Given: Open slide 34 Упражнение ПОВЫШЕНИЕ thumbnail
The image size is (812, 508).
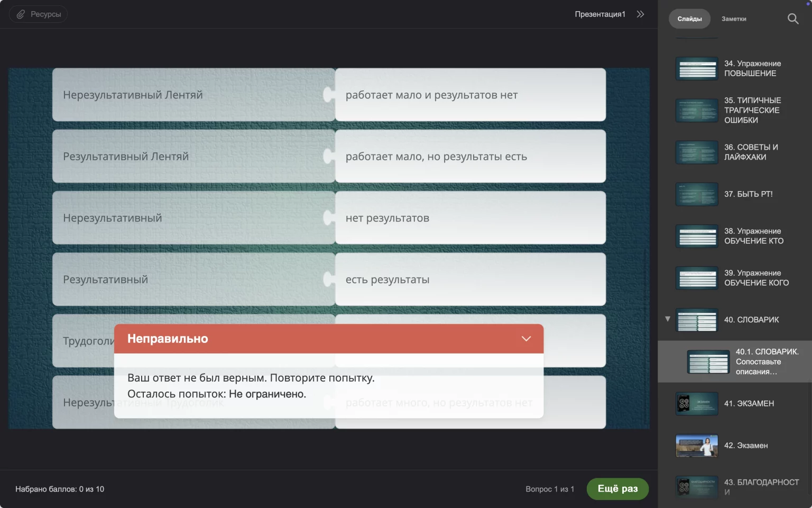Looking at the screenshot, I should [697, 69].
